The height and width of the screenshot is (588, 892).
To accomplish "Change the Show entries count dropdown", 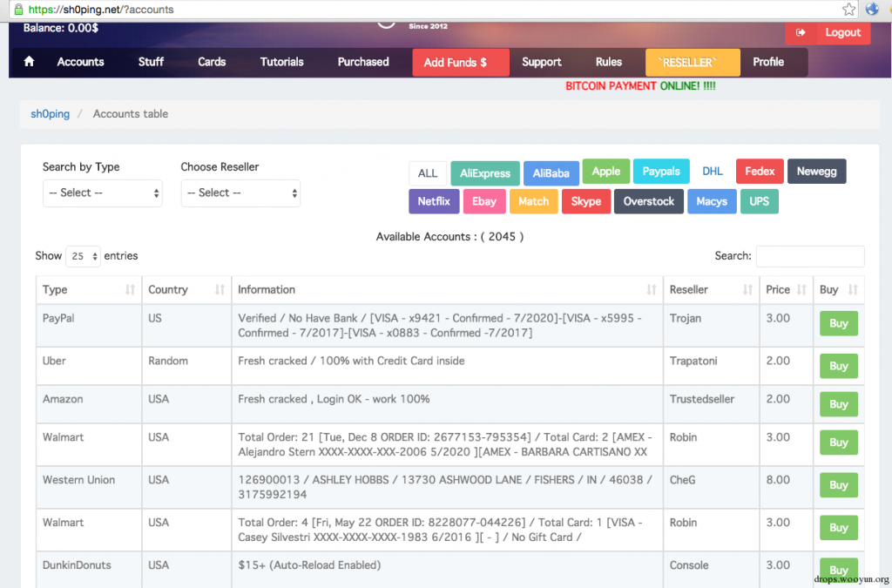I will coord(84,256).
